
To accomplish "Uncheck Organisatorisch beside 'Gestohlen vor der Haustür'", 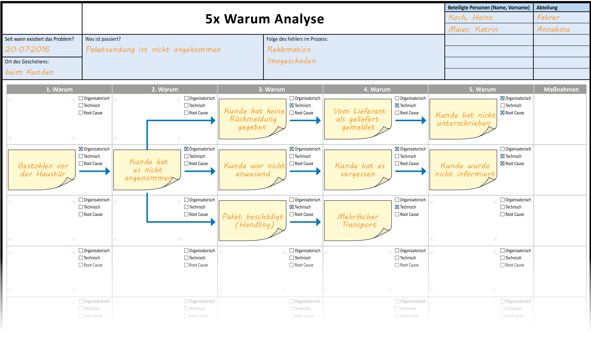I will [81, 149].
